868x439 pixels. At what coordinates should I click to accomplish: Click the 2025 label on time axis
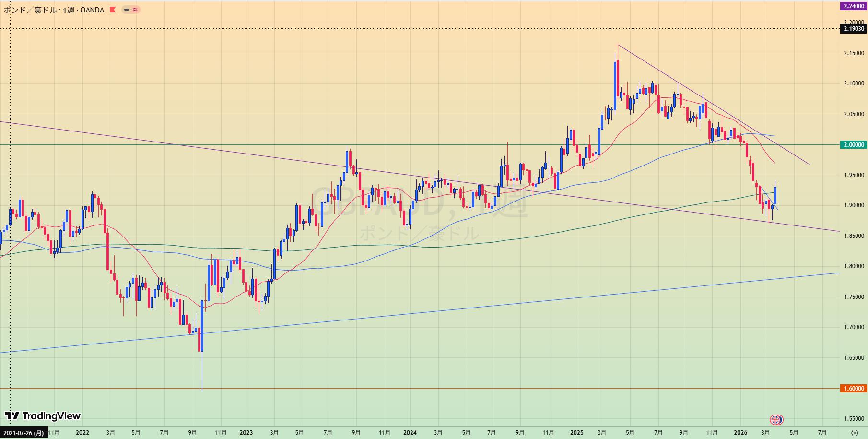tap(577, 433)
